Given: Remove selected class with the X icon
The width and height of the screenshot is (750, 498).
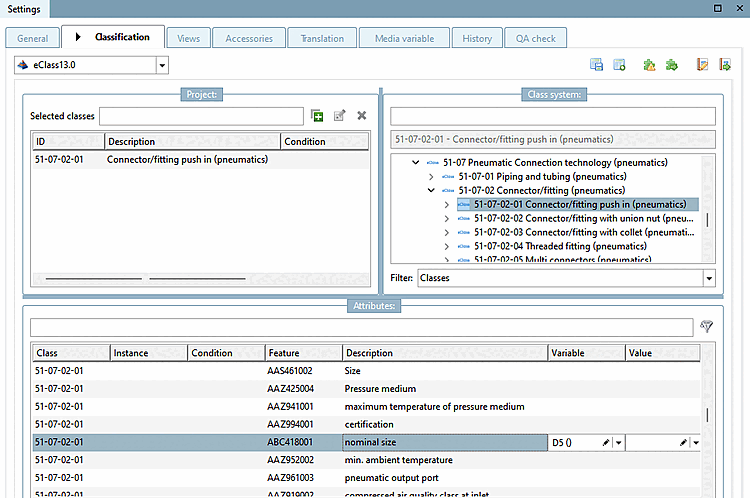Looking at the screenshot, I should 362,116.
